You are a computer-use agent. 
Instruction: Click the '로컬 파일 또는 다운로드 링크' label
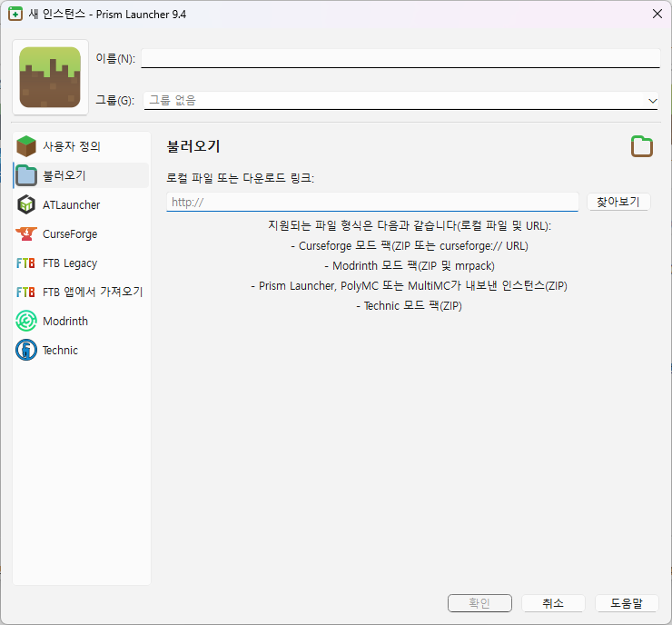pyautogui.click(x=240, y=178)
